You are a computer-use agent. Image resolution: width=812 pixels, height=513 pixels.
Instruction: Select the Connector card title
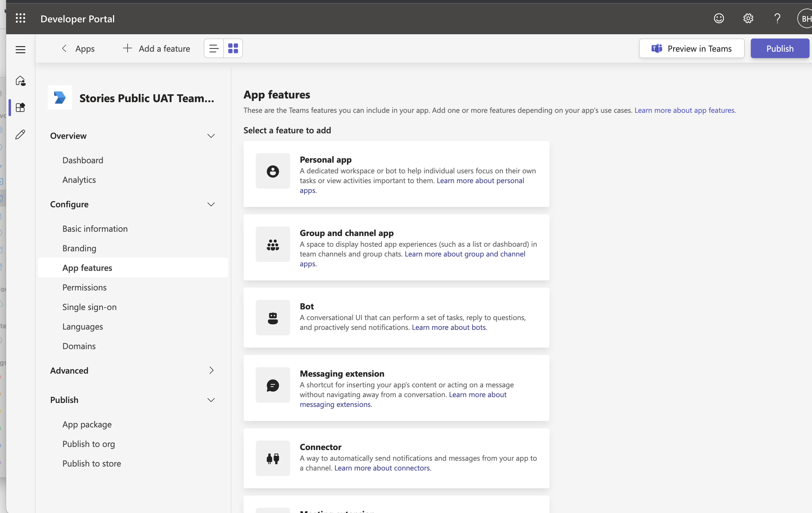(x=320, y=447)
